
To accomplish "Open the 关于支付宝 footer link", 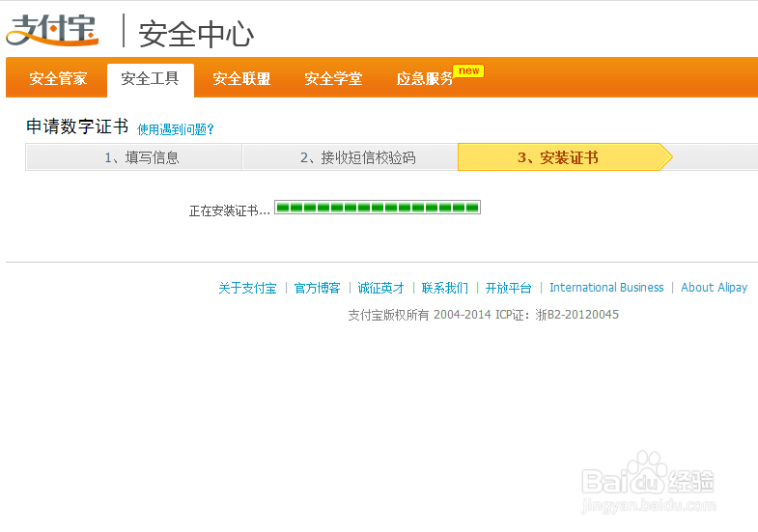I will (247, 288).
